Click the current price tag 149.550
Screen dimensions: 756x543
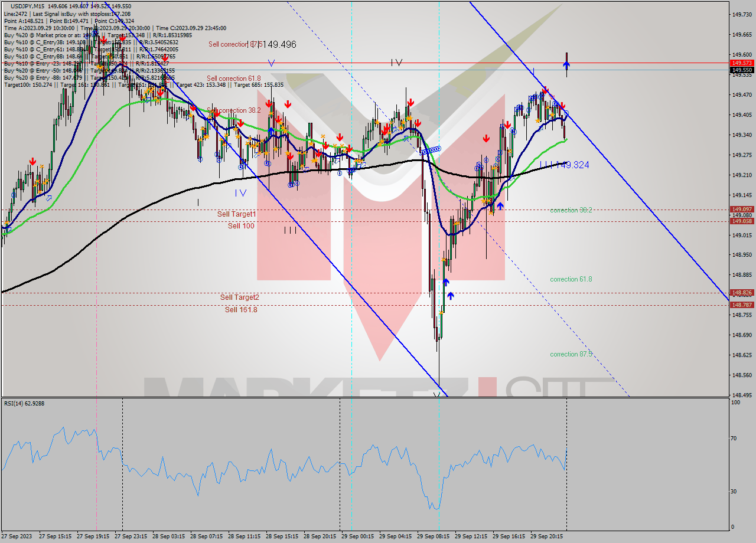[x=742, y=70]
